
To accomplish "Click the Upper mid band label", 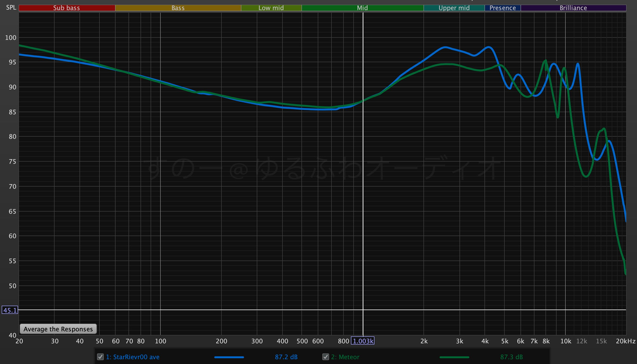I will point(454,8).
